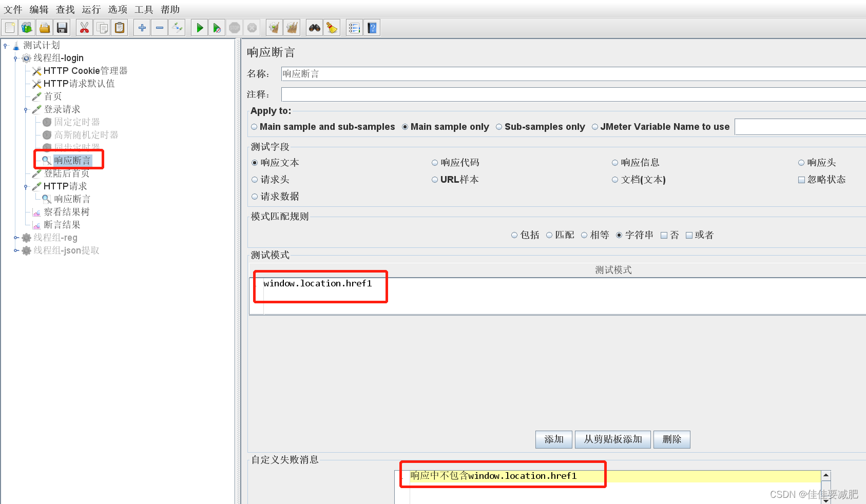Choose URL样本 as test field
The width and height of the screenshot is (866, 504).
(455, 180)
